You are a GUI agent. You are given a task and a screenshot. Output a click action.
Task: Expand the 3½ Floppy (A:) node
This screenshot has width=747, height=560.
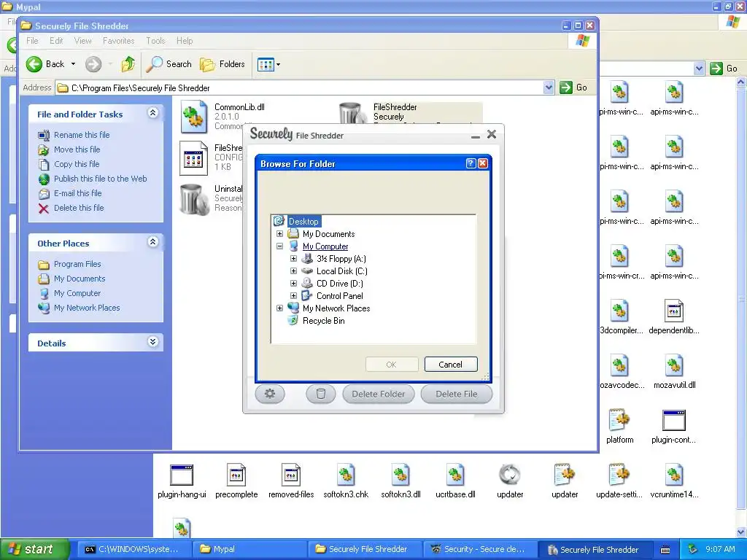click(293, 259)
